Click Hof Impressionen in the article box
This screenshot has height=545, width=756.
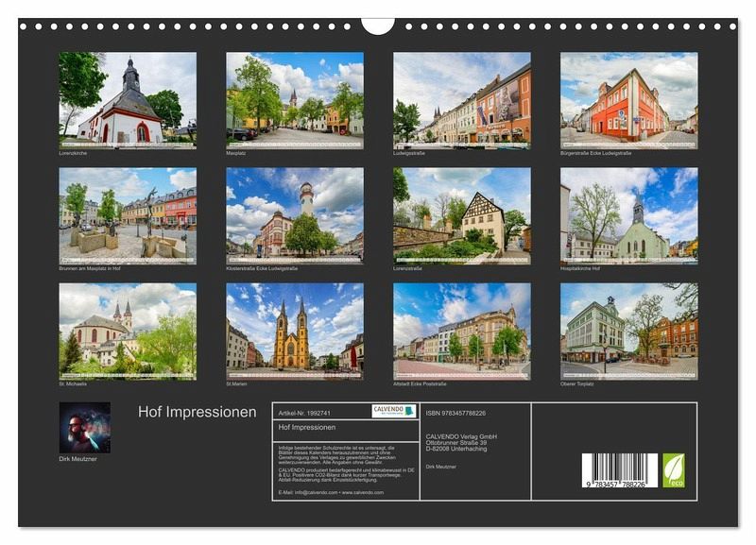[306, 427]
